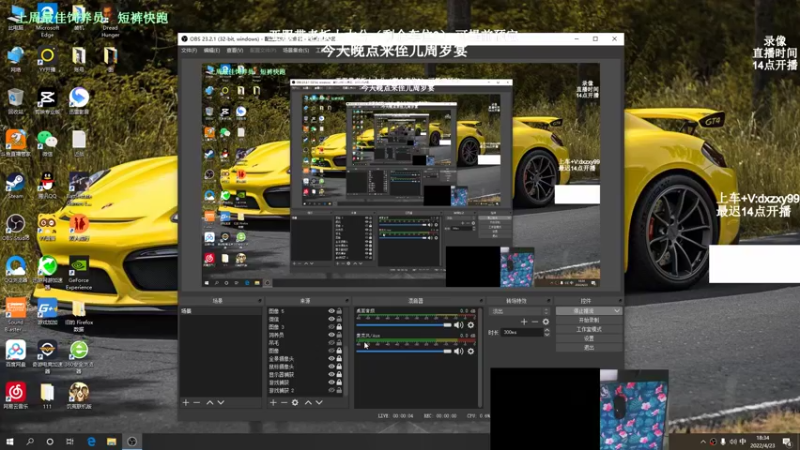Remove selected source with minus icon
Viewport: 800px width, 450px height.
tap(284, 403)
